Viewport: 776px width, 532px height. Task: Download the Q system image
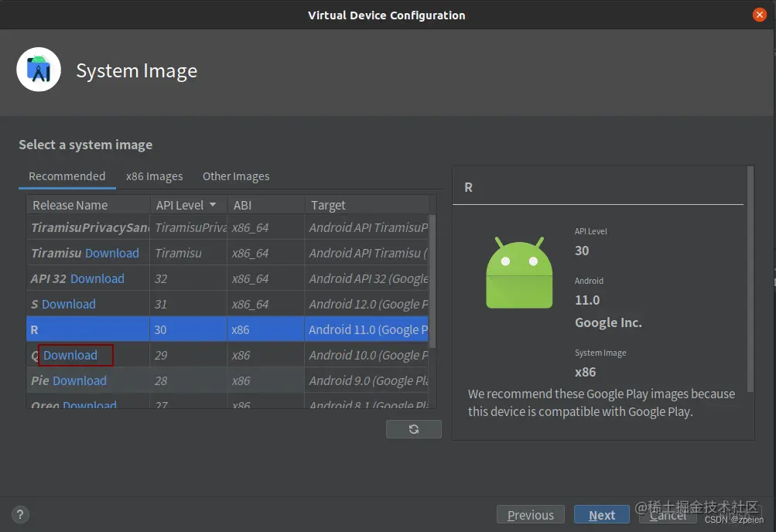[x=70, y=355]
